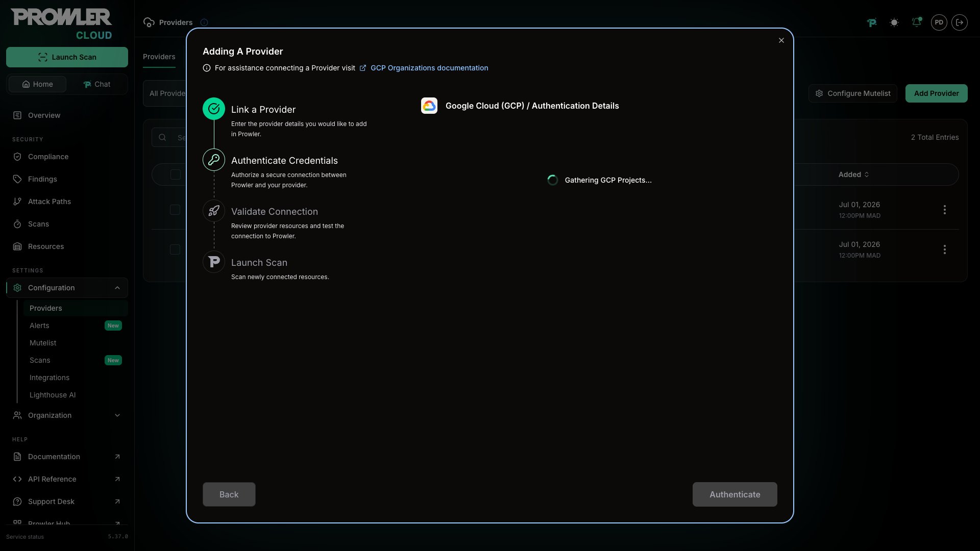This screenshot has height=551, width=980.
Task: Click the Authenticate button
Action: (x=735, y=494)
